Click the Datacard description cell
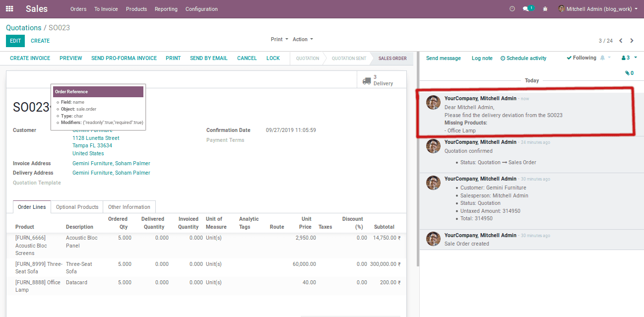 pos(77,282)
